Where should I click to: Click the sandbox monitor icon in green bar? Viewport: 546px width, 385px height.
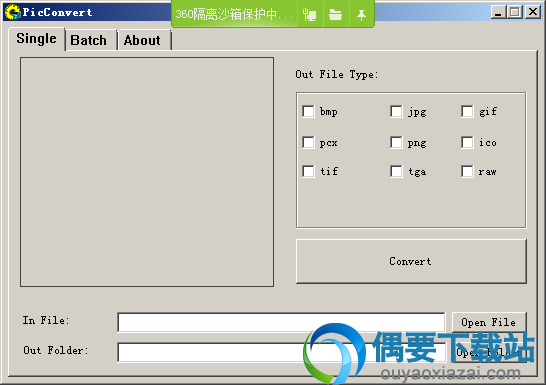coord(310,15)
